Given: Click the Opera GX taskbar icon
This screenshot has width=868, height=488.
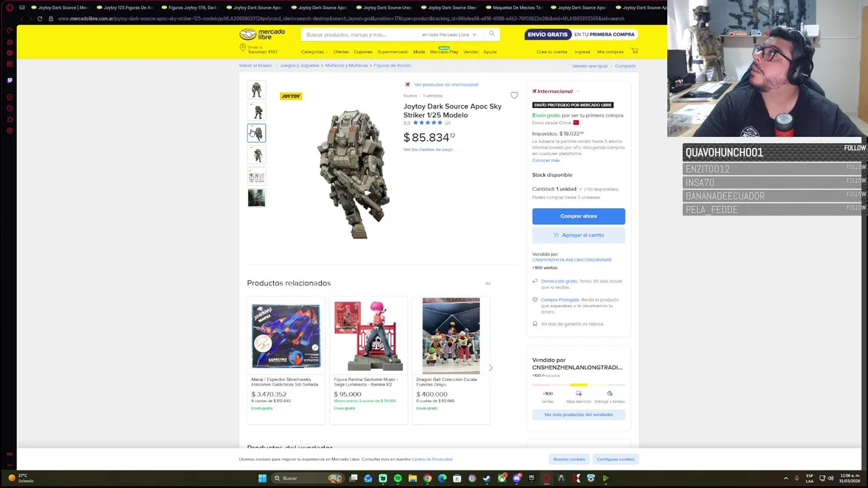Looking at the screenshot, I should point(547,478).
